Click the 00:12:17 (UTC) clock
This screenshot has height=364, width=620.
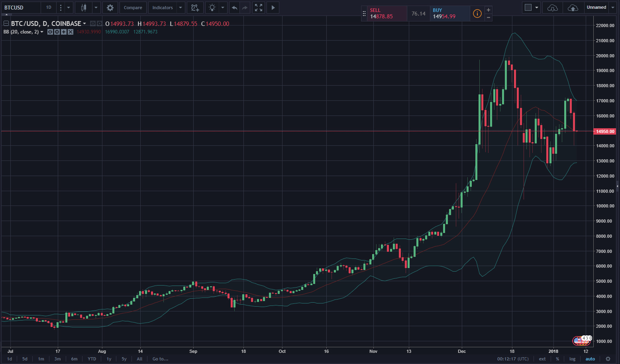[513, 359]
